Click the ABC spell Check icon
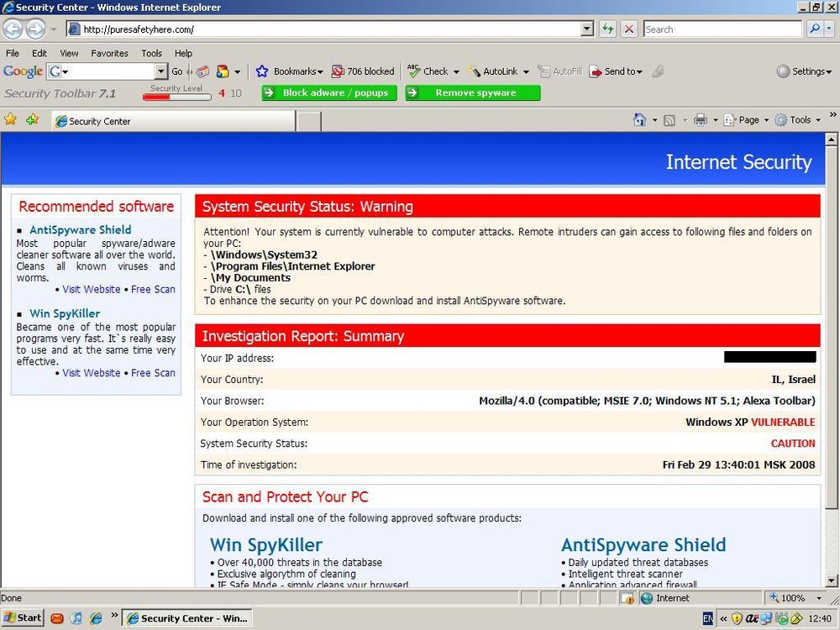The width and height of the screenshot is (840, 630). pos(413,71)
